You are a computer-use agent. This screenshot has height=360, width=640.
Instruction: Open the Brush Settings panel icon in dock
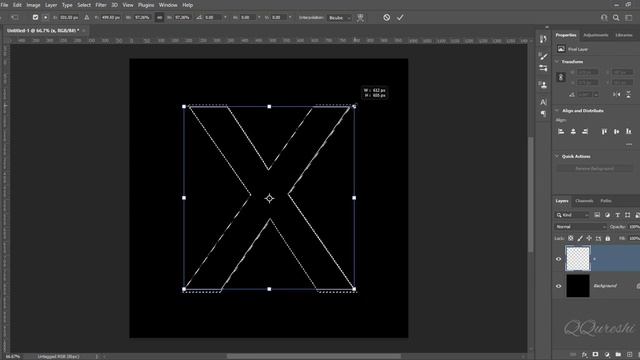[543, 68]
